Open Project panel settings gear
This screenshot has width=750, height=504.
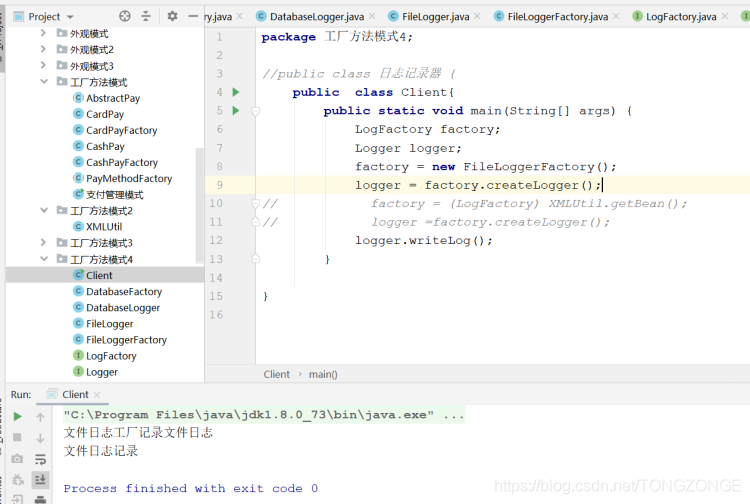[x=172, y=16]
